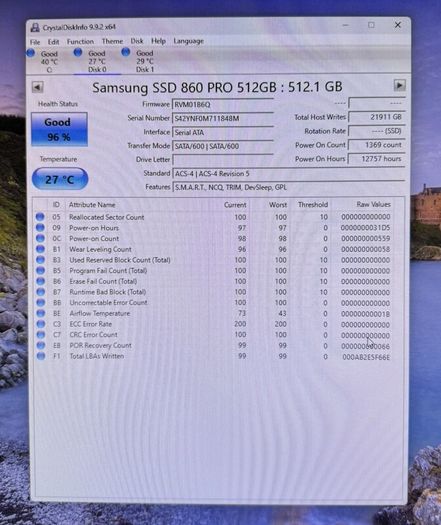Click the 27 °C temperature button
The image size is (441, 525).
[60, 179]
